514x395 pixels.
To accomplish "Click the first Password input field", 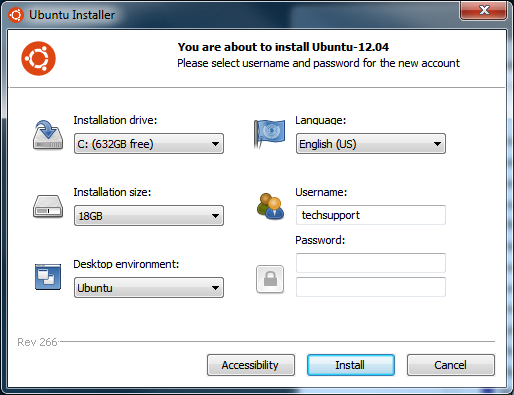I will point(371,263).
